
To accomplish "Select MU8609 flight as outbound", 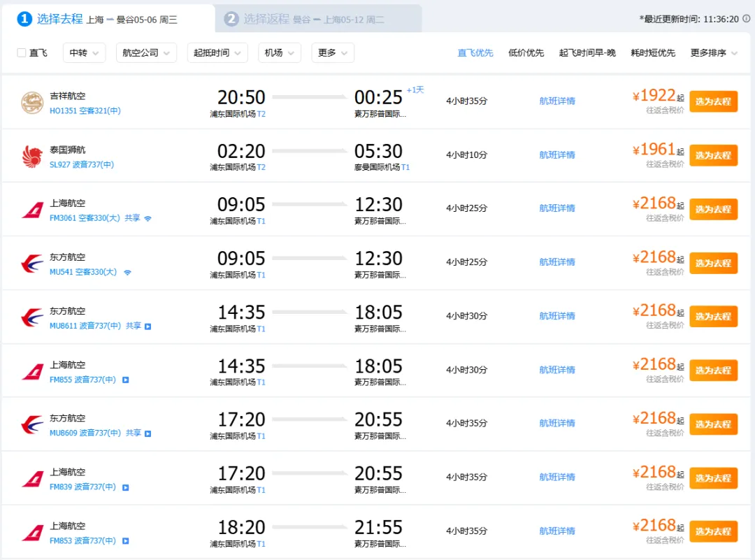I will pyautogui.click(x=713, y=424).
